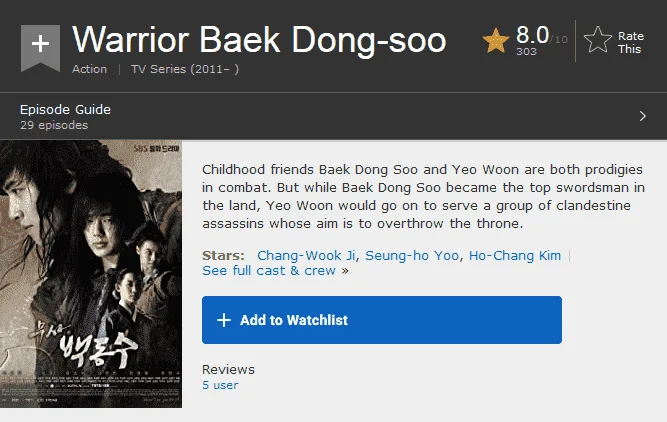Open Ho-Chang Kim's actor page
667x422 pixels.
click(515, 255)
